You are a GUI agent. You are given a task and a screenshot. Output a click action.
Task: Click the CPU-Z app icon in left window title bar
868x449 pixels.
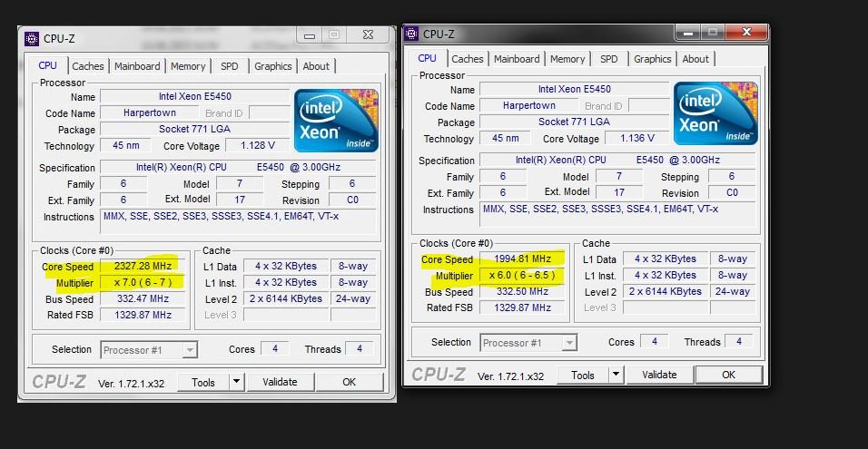tap(32, 39)
